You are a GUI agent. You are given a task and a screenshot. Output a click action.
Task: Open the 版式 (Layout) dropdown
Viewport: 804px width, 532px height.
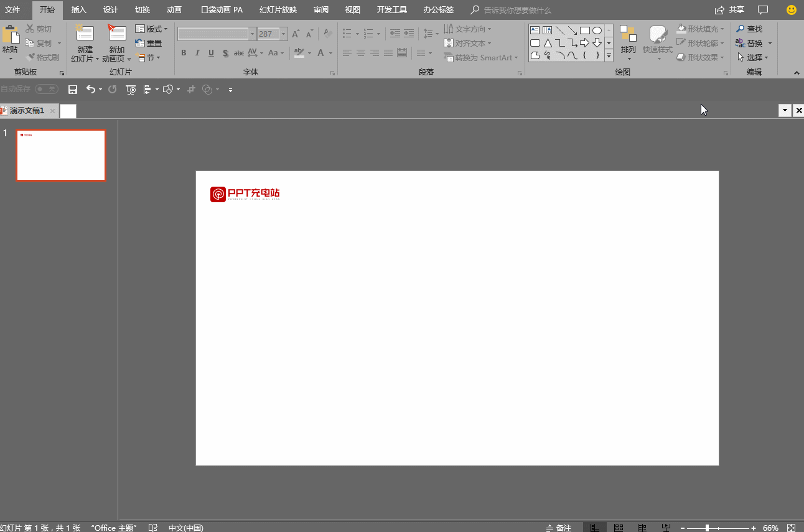(x=152, y=29)
